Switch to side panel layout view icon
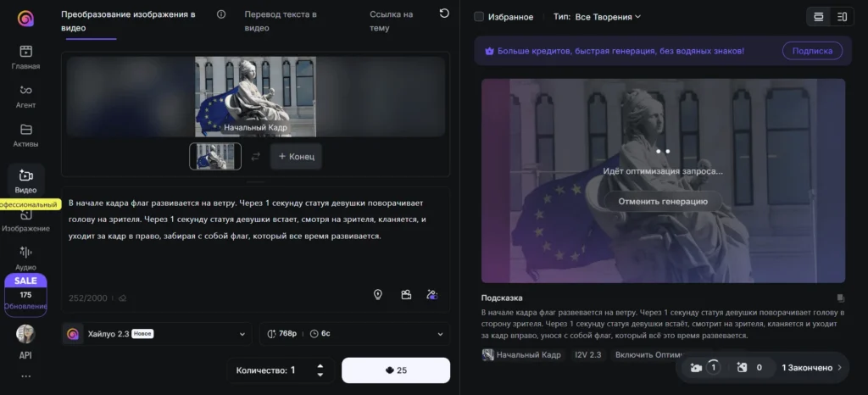The width and height of the screenshot is (868, 395). (x=842, y=17)
